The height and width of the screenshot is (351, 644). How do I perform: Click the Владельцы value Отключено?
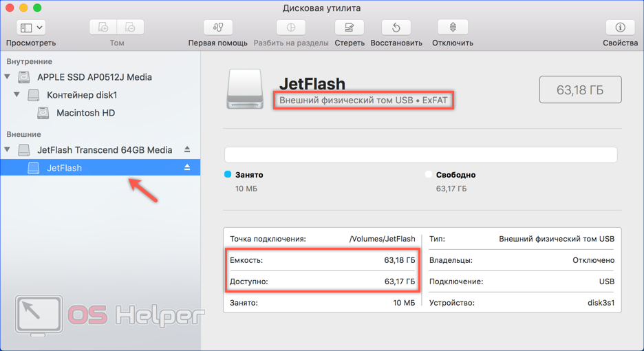594,260
